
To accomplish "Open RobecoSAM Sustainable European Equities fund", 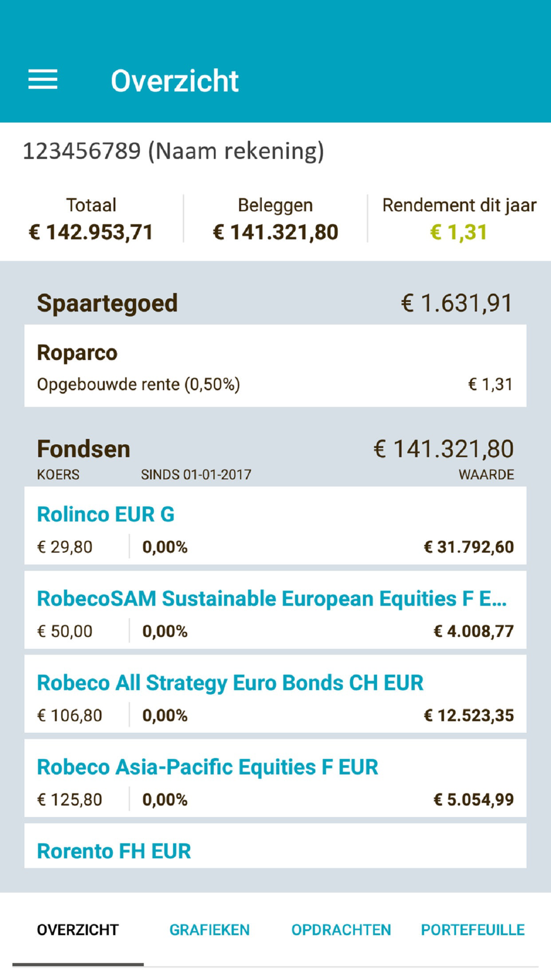I will point(275,610).
